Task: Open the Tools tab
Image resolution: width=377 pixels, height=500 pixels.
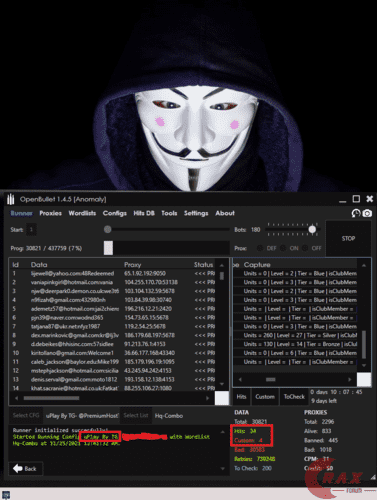Action: pyautogui.click(x=169, y=213)
